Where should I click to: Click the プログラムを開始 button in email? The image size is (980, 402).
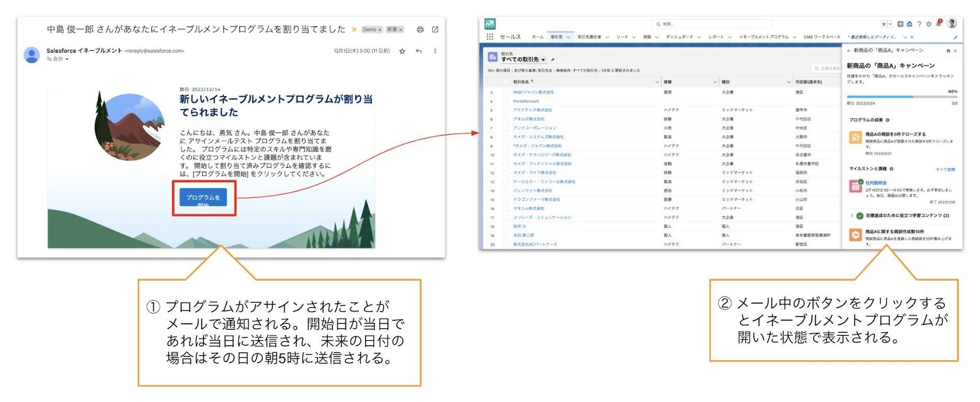[203, 197]
